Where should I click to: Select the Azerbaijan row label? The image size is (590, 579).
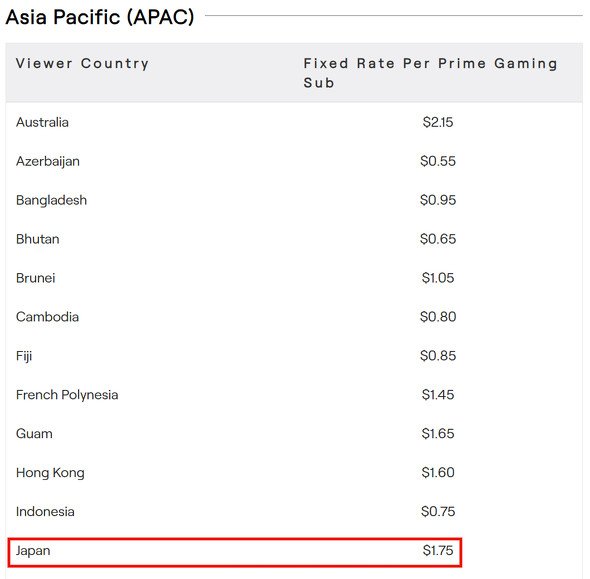coord(48,161)
